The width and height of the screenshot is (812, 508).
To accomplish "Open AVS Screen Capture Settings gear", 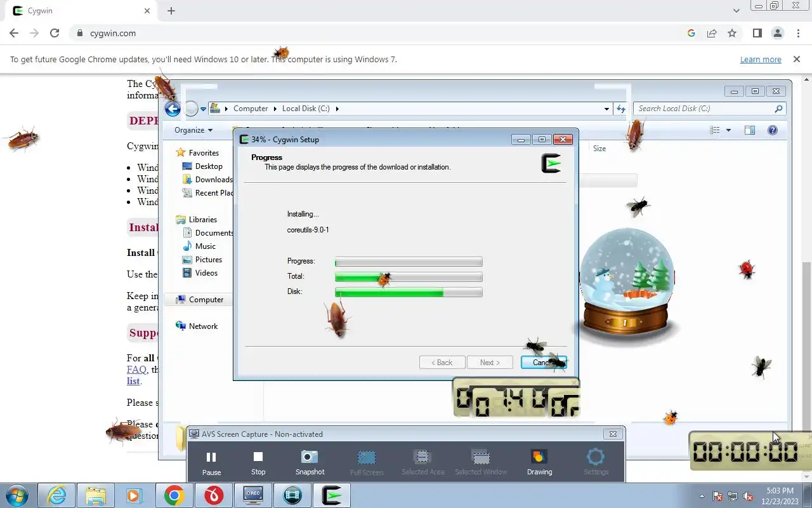I will [x=596, y=463].
